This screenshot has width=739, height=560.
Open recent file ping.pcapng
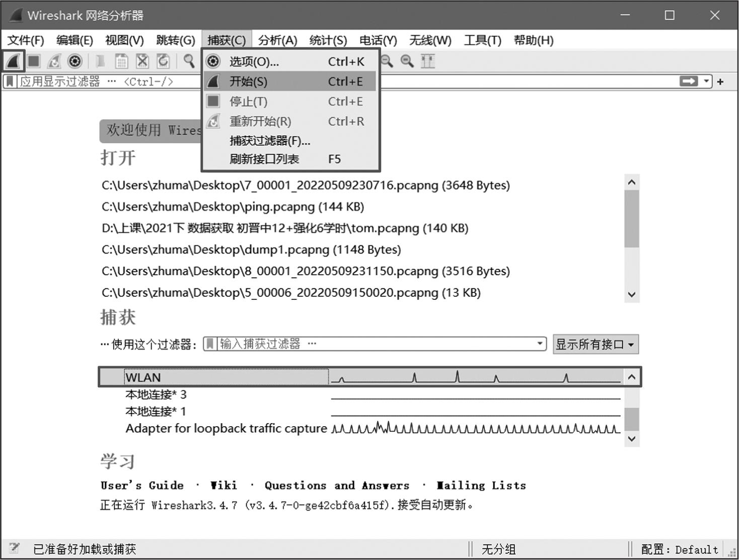tap(233, 207)
